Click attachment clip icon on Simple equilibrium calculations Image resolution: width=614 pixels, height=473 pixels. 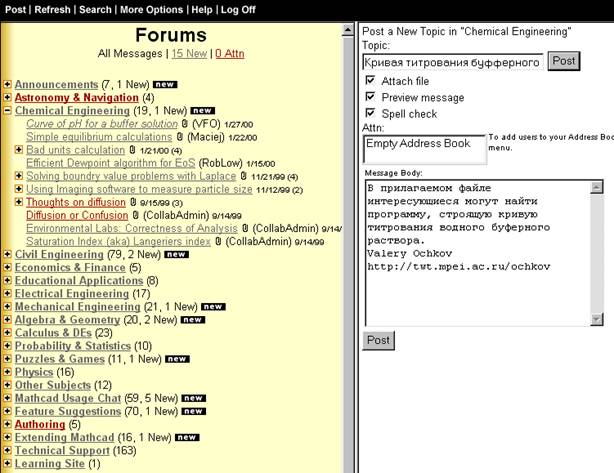click(179, 137)
